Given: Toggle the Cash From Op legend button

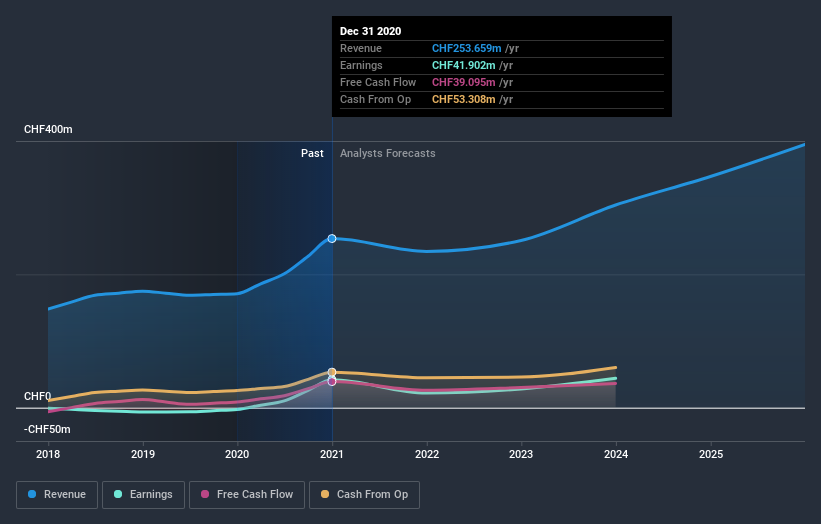Looking at the screenshot, I should 364,495.
